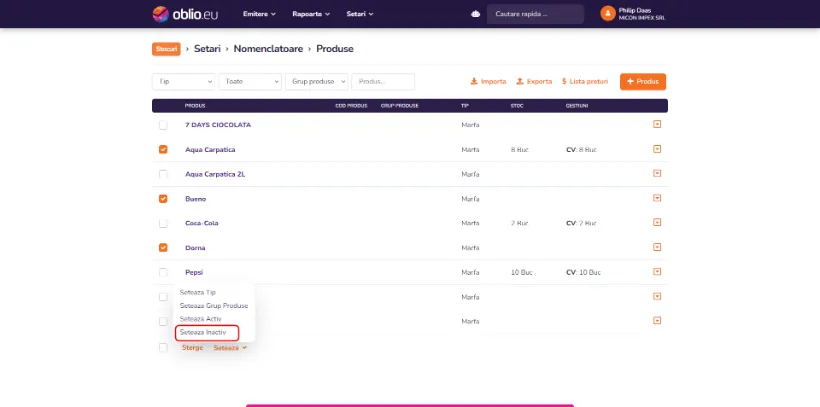Open the Coca-Cola product

(202, 223)
